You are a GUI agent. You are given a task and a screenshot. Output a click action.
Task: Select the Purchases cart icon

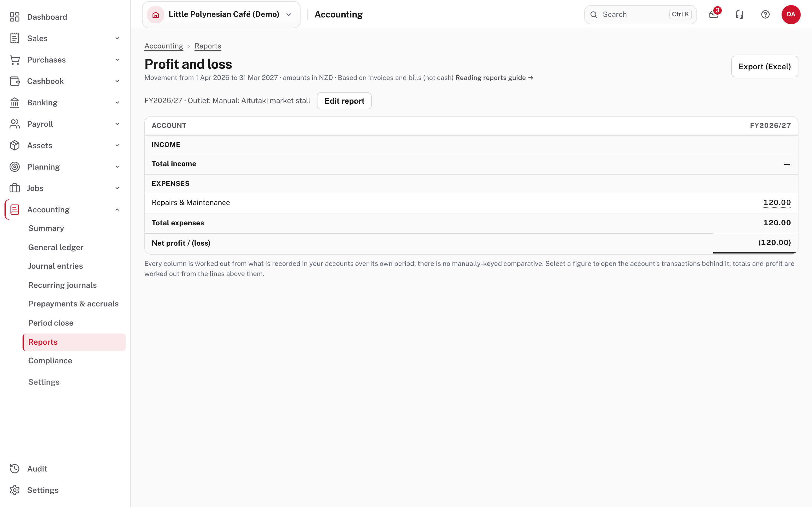click(x=14, y=60)
